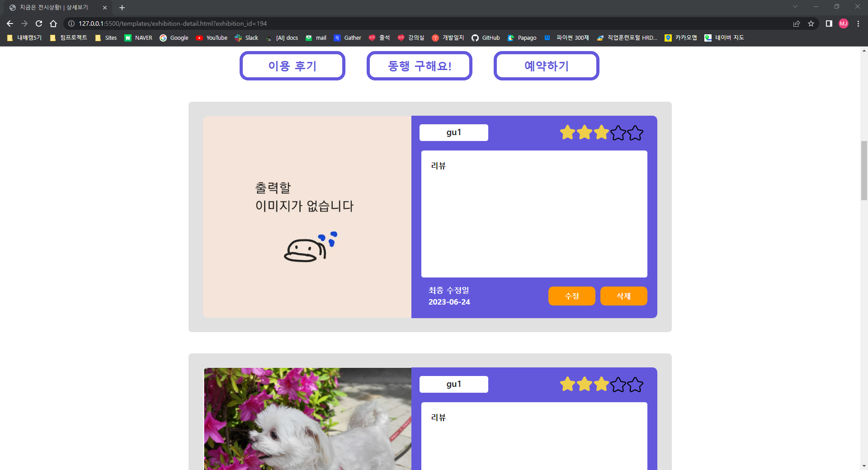Open the side panel icon
This screenshot has height=470, width=868.
pos(829,23)
